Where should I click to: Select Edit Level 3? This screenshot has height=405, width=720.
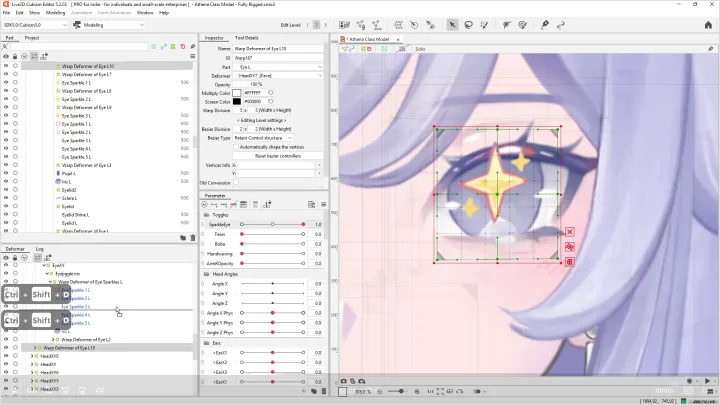[x=326, y=25]
